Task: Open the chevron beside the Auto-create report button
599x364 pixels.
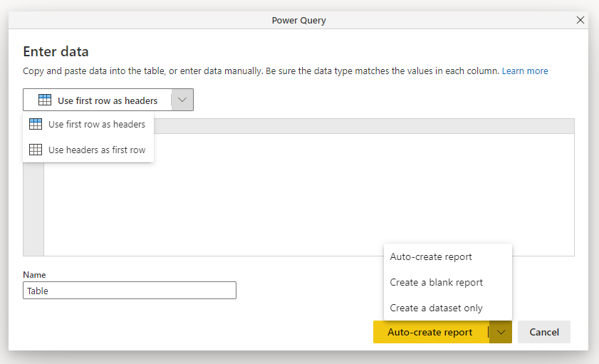Action: [501, 332]
